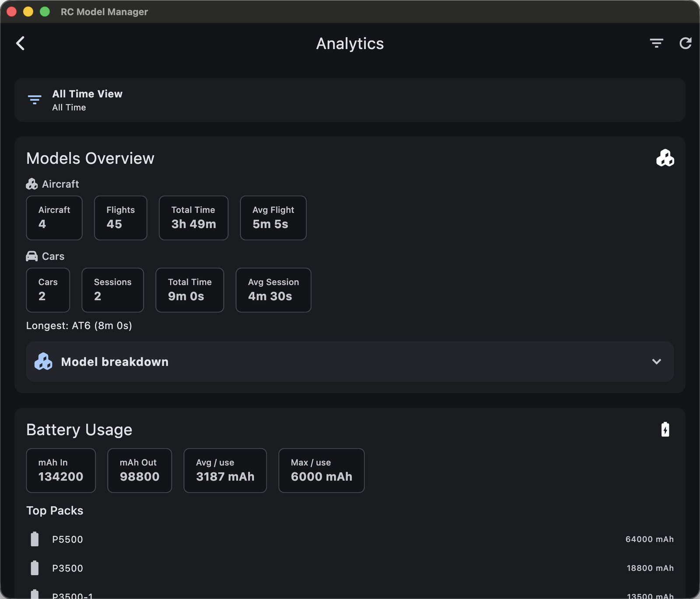Click the P3500 battery pack icon
The image size is (700, 599).
click(x=35, y=568)
